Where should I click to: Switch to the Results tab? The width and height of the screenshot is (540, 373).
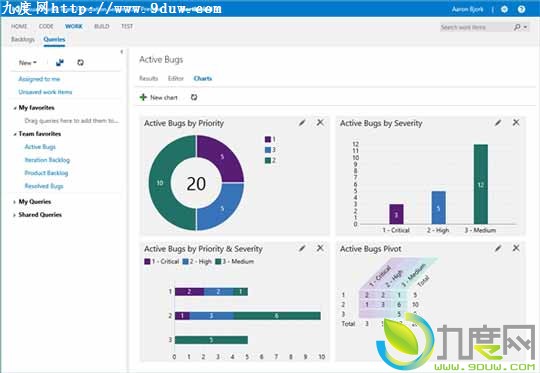tap(148, 79)
